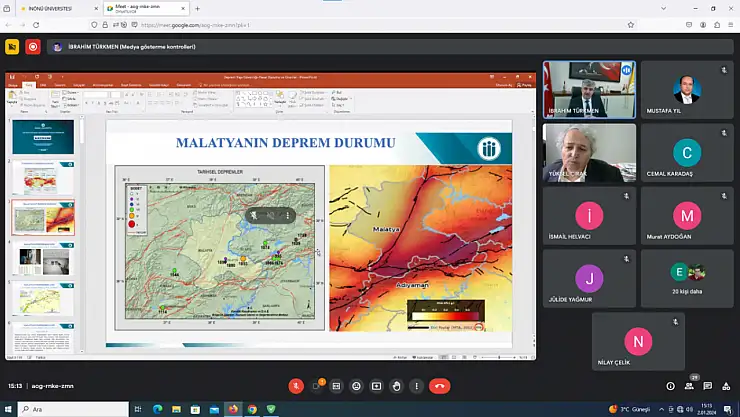Open the Windows Start menu
The image size is (740, 417).
pyautogui.click(x=10, y=408)
